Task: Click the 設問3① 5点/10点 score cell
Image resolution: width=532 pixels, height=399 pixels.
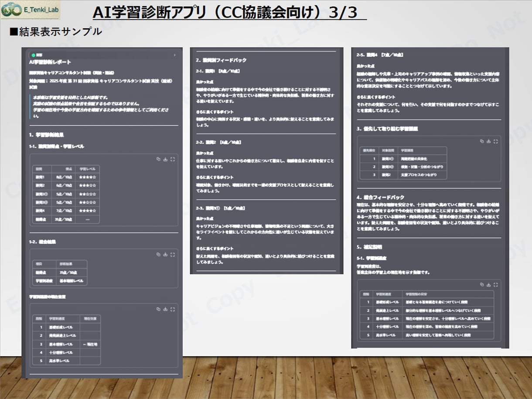Action: coord(62,194)
